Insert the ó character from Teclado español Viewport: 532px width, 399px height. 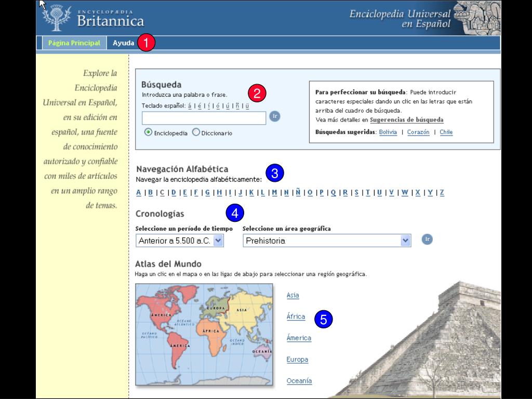218,106
